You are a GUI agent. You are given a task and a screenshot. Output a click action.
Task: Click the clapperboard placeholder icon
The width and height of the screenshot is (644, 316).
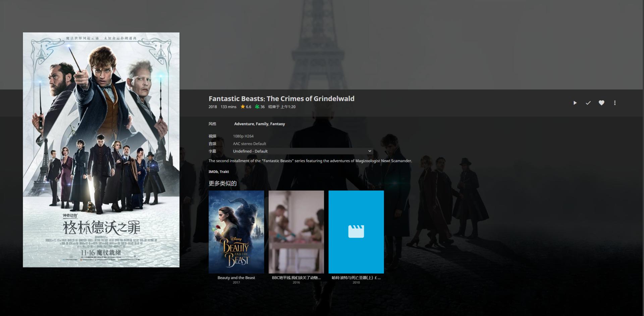(356, 232)
